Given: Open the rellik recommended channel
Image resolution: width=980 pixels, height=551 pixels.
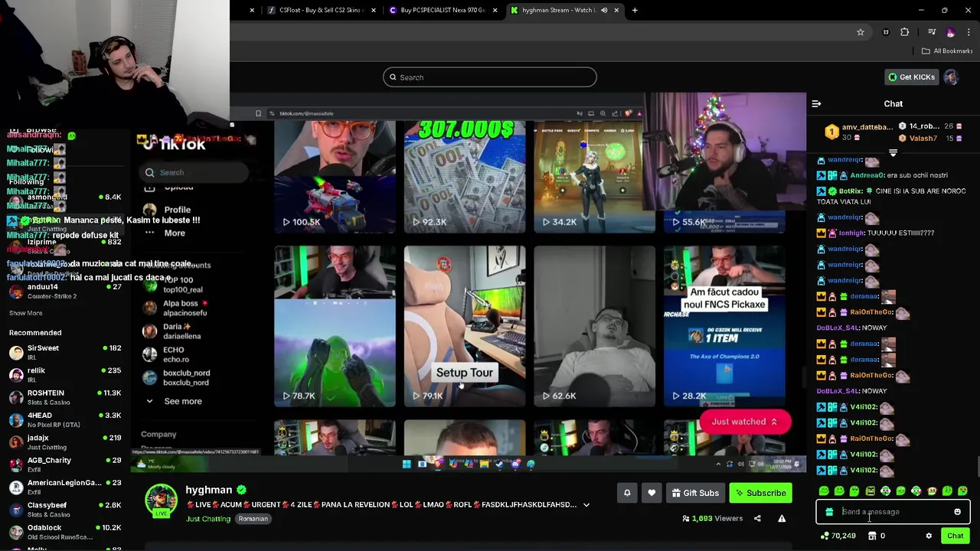Looking at the screenshot, I should pos(65,375).
